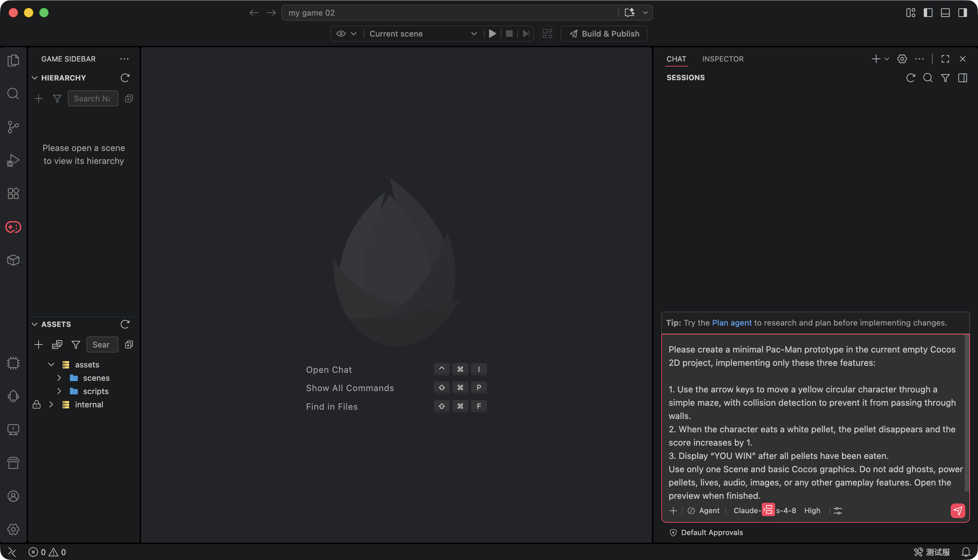Collapse the Assets section

[x=35, y=324]
